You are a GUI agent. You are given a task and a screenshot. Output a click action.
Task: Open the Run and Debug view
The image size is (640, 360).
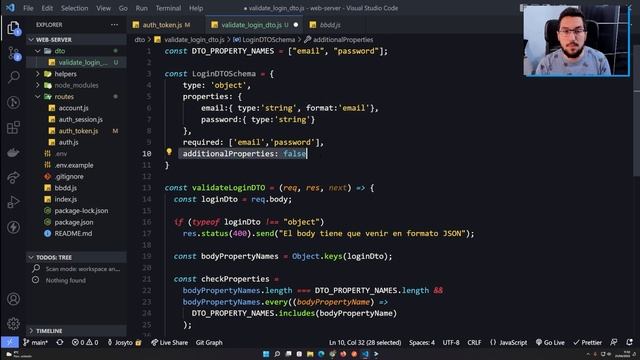point(13,202)
